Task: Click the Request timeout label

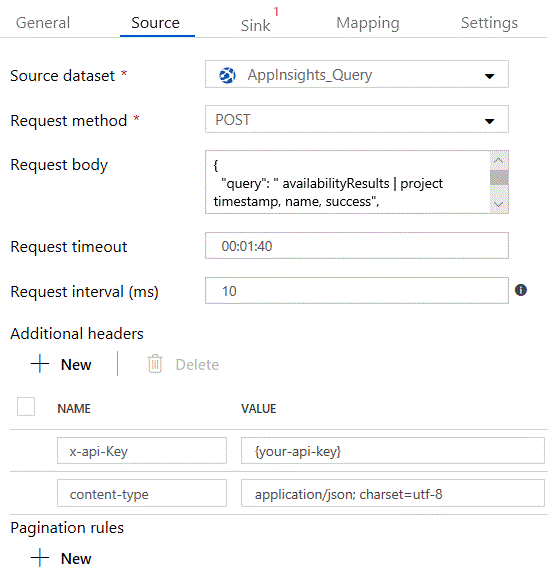Action: [69, 247]
